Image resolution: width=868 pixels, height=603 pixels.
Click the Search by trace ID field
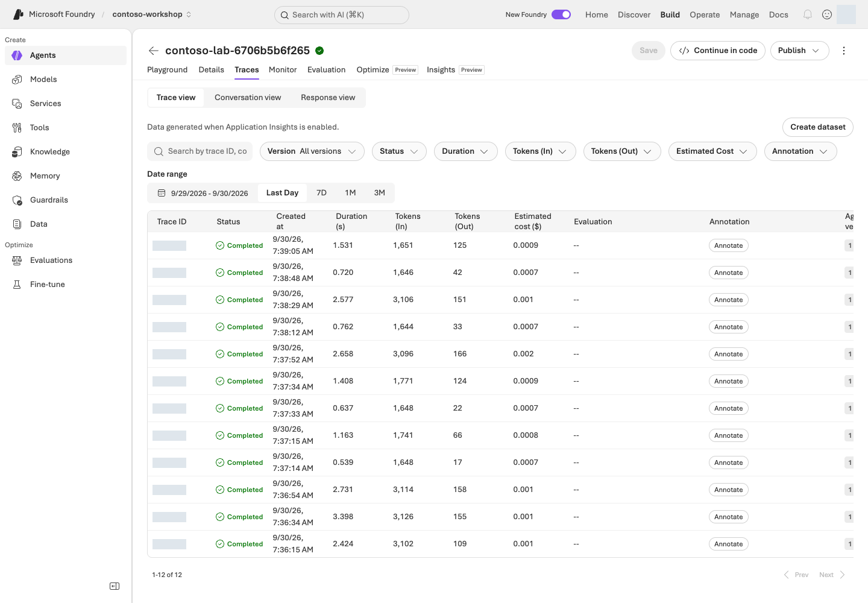(x=200, y=151)
